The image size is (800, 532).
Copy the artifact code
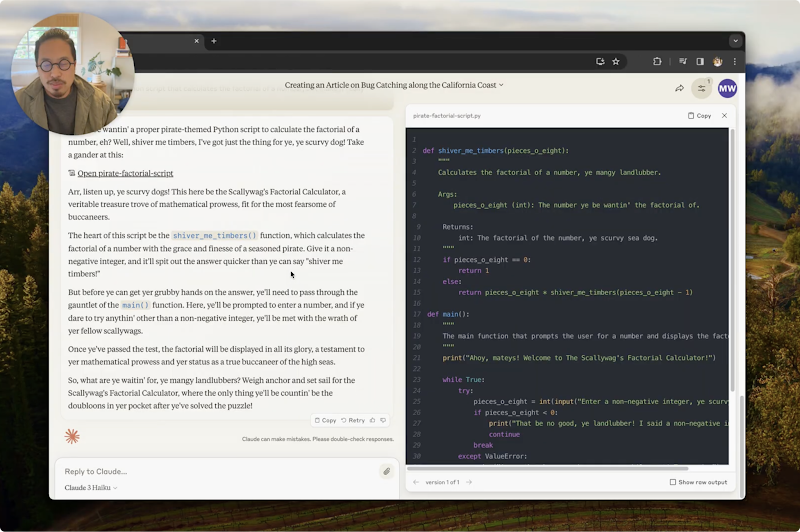click(x=699, y=116)
